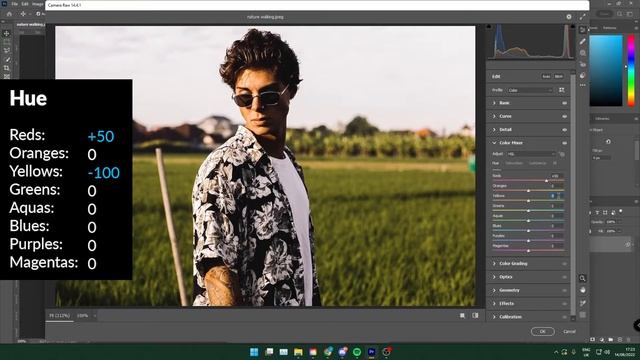Click the shadow clipping warning indicator
The width and height of the screenshot is (640, 360).
pyautogui.click(x=489, y=27)
